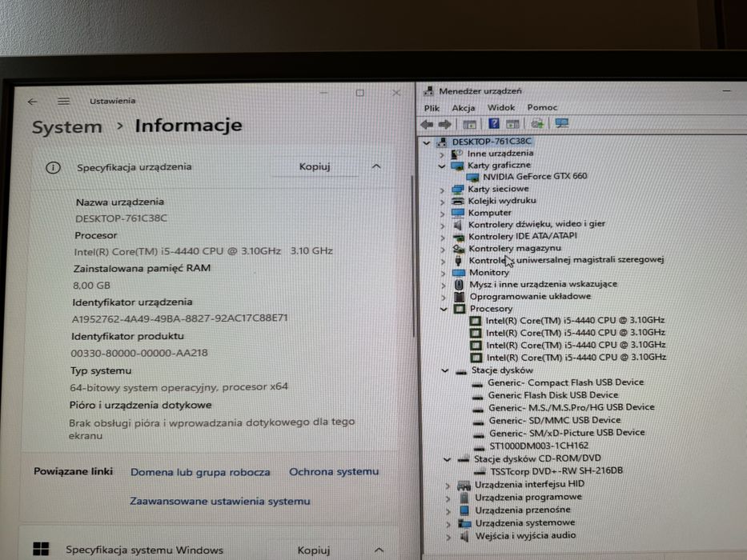Click the update driver toolbar icon
Viewport: 747px width, 560px height.
coord(537,124)
